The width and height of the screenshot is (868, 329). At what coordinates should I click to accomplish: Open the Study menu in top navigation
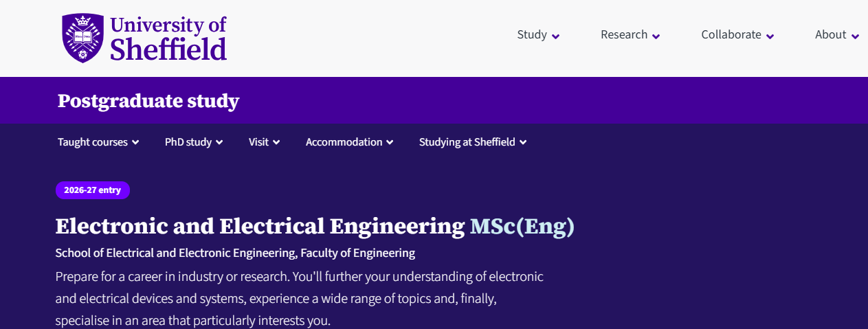pyautogui.click(x=532, y=34)
